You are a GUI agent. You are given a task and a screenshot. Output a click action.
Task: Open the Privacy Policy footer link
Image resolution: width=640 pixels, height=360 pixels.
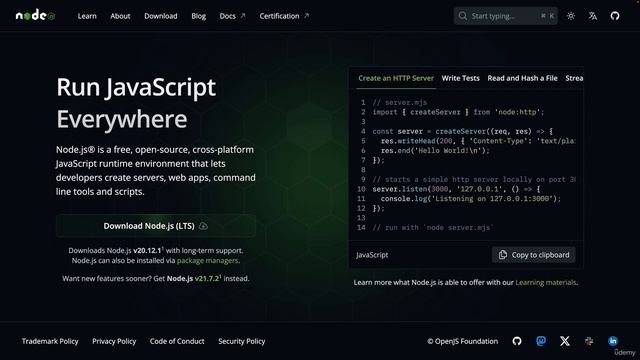(114, 341)
